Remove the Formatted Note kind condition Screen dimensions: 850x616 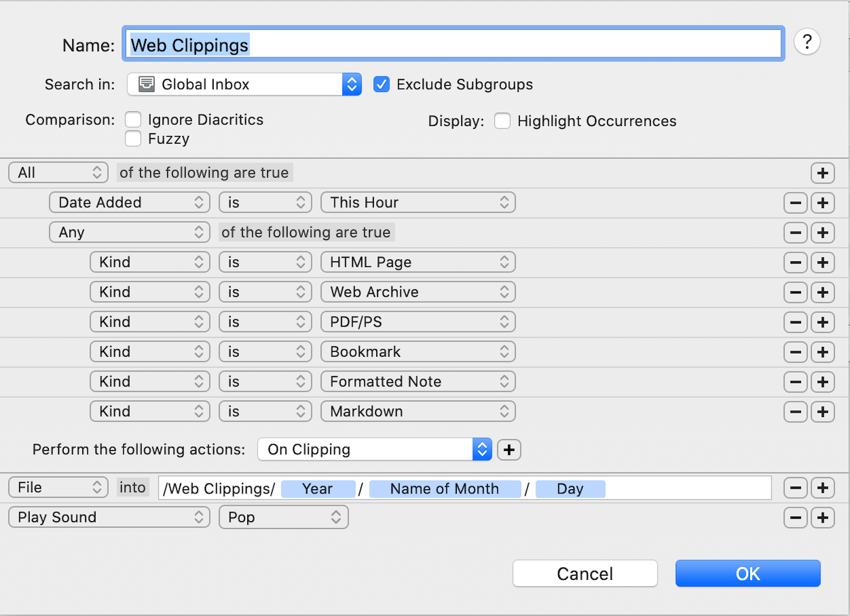[795, 381]
